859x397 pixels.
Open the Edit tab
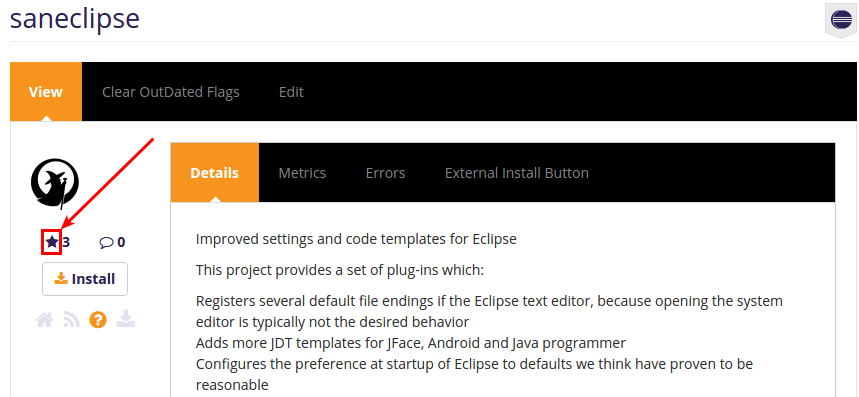click(x=291, y=91)
